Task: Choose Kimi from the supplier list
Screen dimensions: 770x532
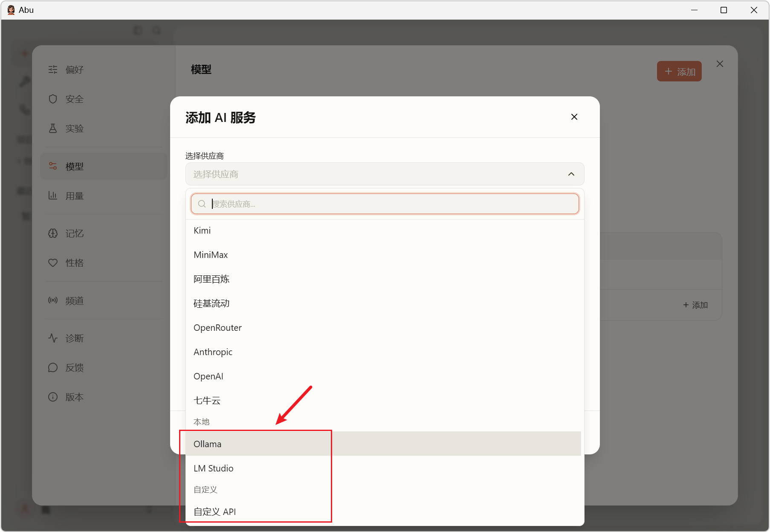Action: coord(383,231)
